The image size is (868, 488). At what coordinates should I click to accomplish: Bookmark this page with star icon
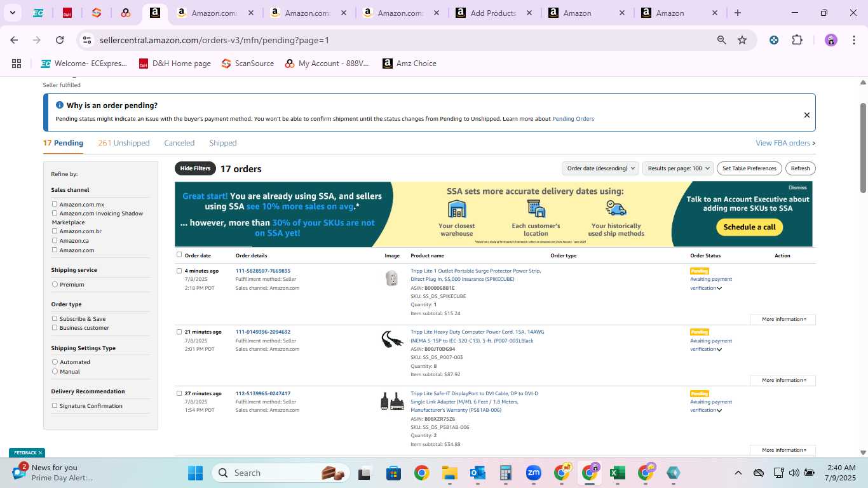742,40
